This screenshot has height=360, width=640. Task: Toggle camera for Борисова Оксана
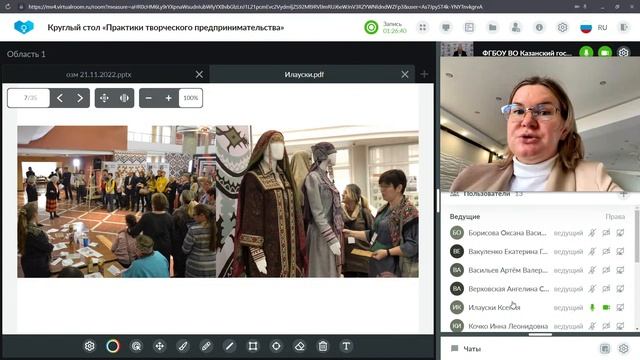click(x=606, y=233)
